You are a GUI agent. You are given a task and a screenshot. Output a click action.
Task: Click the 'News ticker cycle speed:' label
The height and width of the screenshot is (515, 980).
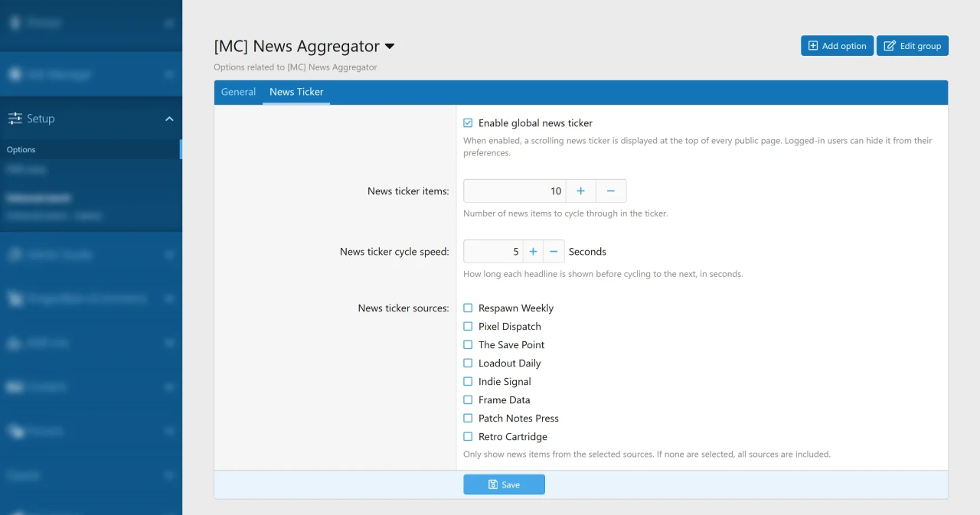click(394, 252)
